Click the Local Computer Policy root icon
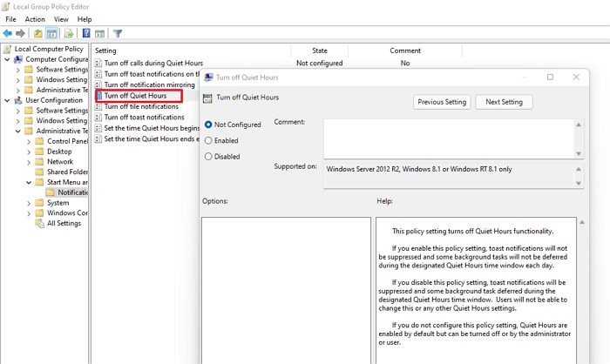610x364 pixels. coord(7,49)
